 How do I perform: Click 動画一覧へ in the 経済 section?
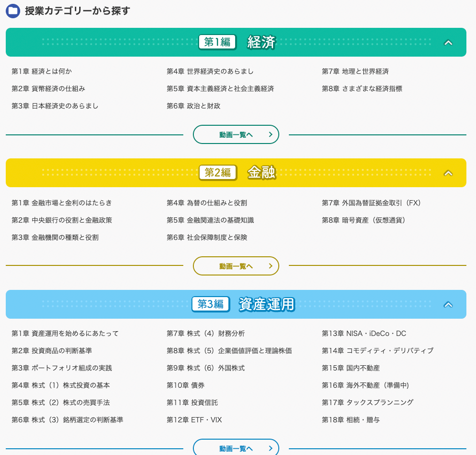pos(236,134)
